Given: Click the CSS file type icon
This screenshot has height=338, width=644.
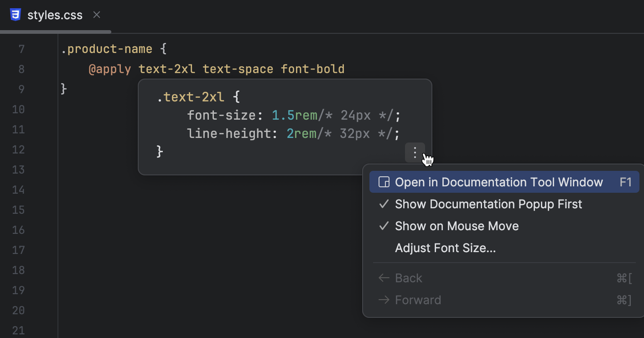Looking at the screenshot, I should [x=16, y=15].
